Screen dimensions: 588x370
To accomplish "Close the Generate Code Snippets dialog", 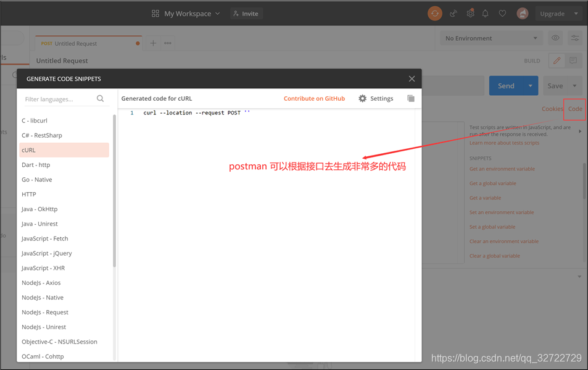I will [412, 78].
